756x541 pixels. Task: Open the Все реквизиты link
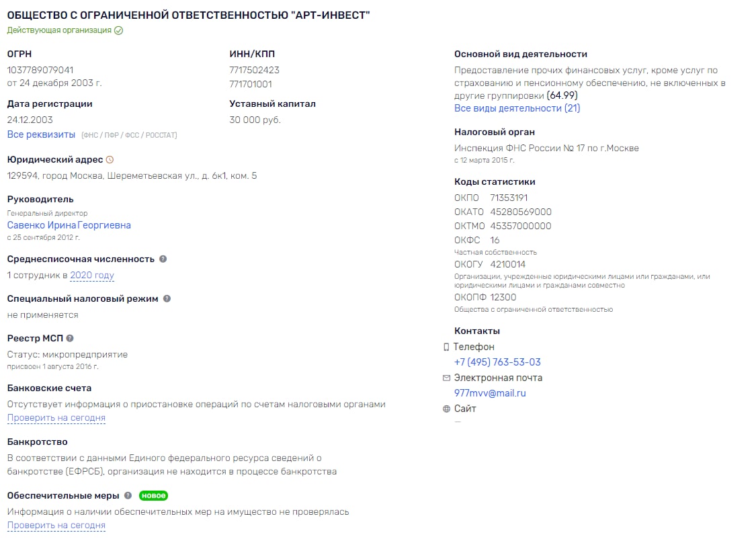pos(41,134)
